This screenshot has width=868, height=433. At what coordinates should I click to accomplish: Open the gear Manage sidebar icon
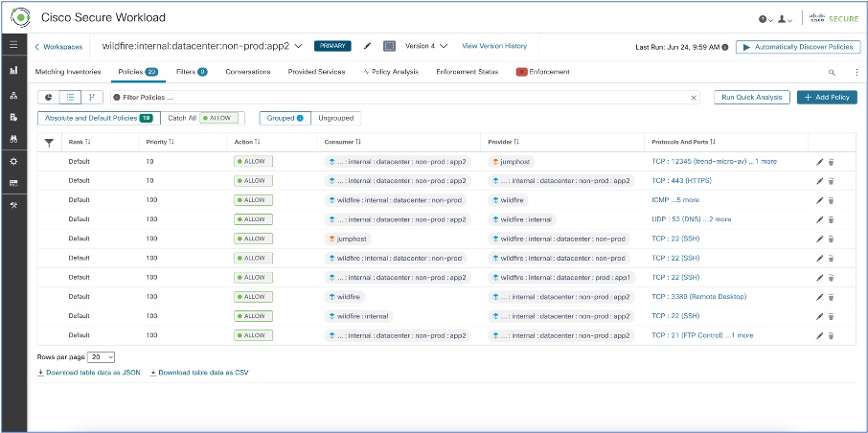pyautogui.click(x=13, y=162)
